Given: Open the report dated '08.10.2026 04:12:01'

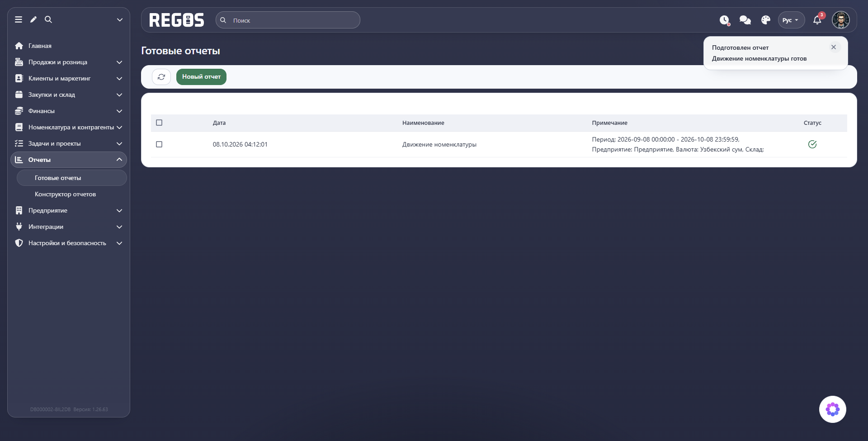Looking at the screenshot, I should click(240, 144).
